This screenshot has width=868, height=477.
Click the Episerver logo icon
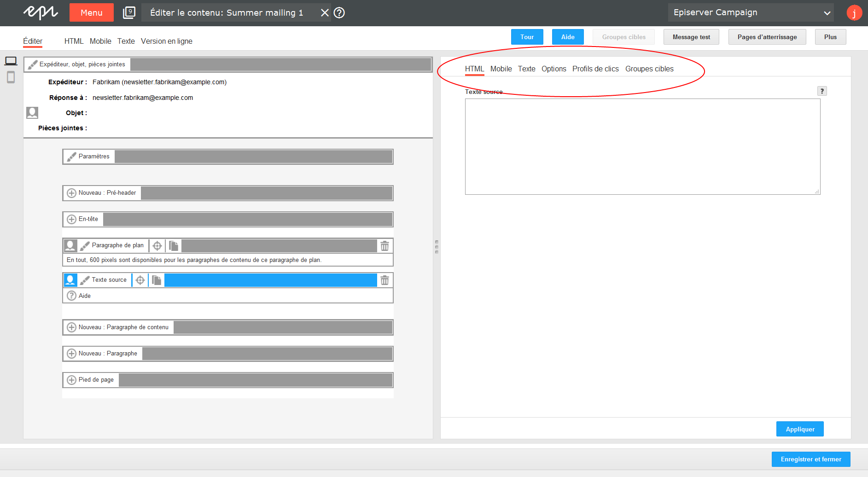[41, 12]
